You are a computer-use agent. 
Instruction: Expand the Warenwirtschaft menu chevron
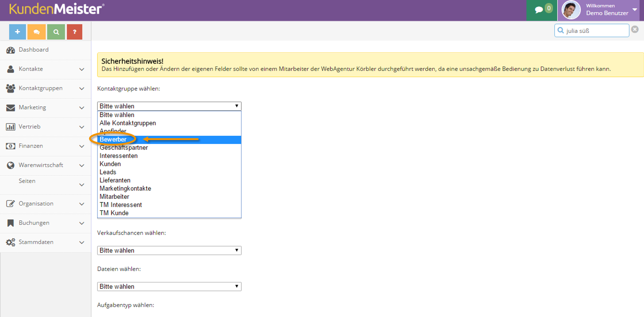tap(82, 166)
